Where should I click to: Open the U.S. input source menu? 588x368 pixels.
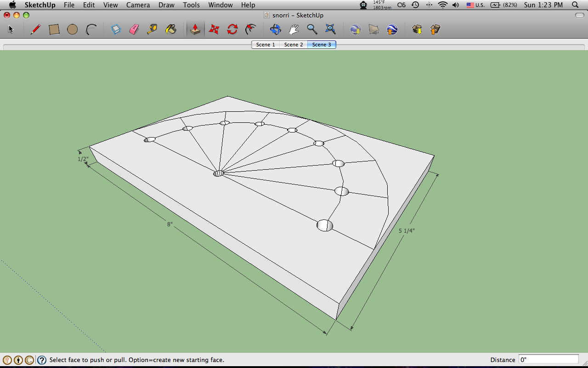[x=475, y=5]
